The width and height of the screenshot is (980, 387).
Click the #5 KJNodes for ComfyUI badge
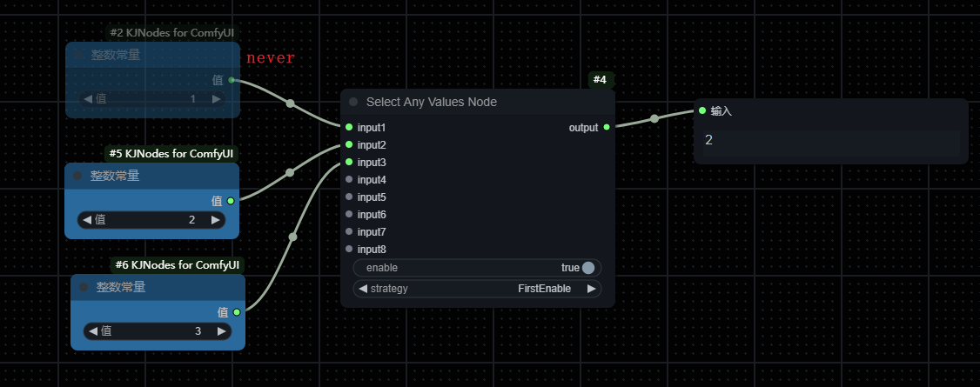(171, 154)
